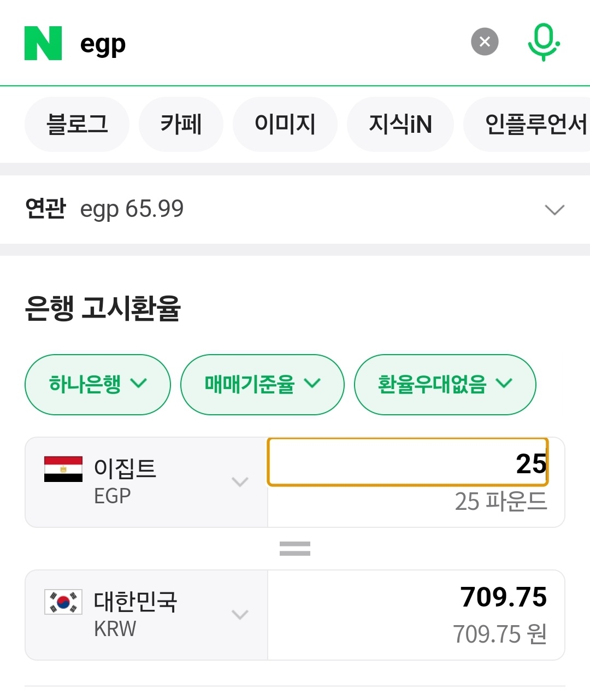Click the EGP amount input field

pyautogui.click(x=407, y=462)
